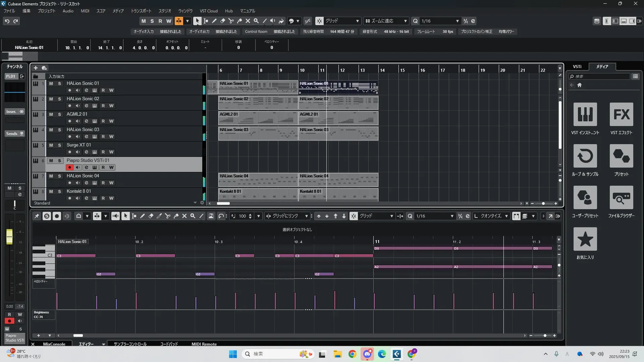The image size is (644, 362).
Task: Pick the Eraser tool in top toolbar
Action: (x=223, y=21)
